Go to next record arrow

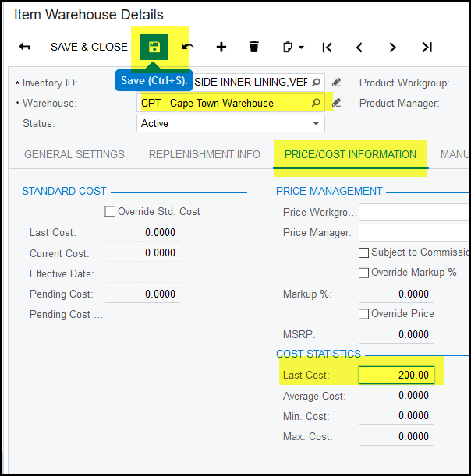point(392,48)
